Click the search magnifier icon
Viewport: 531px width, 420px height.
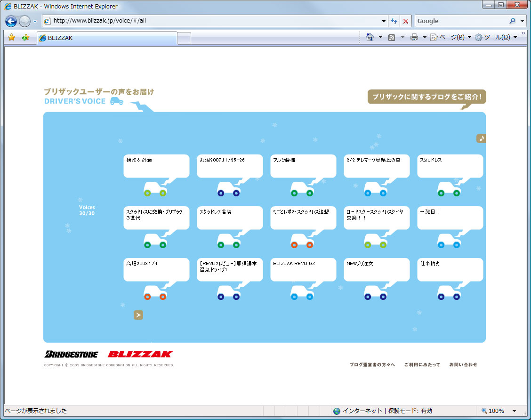point(513,21)
